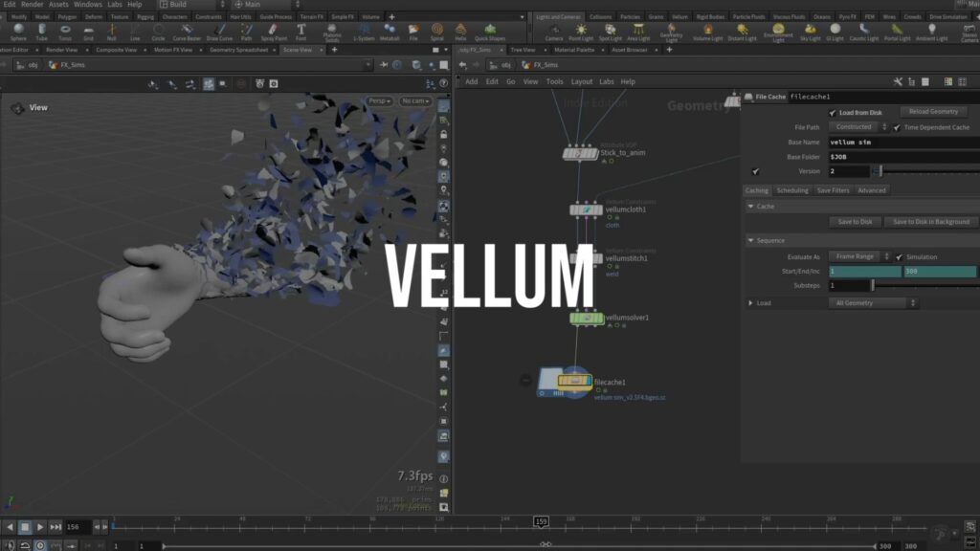Add a Distant Light from the shelf
The image size is (980, 551).
[742, 33]
